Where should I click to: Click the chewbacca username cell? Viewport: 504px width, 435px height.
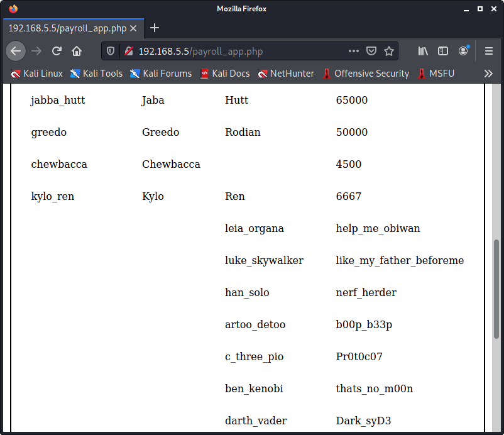point(59,164)
